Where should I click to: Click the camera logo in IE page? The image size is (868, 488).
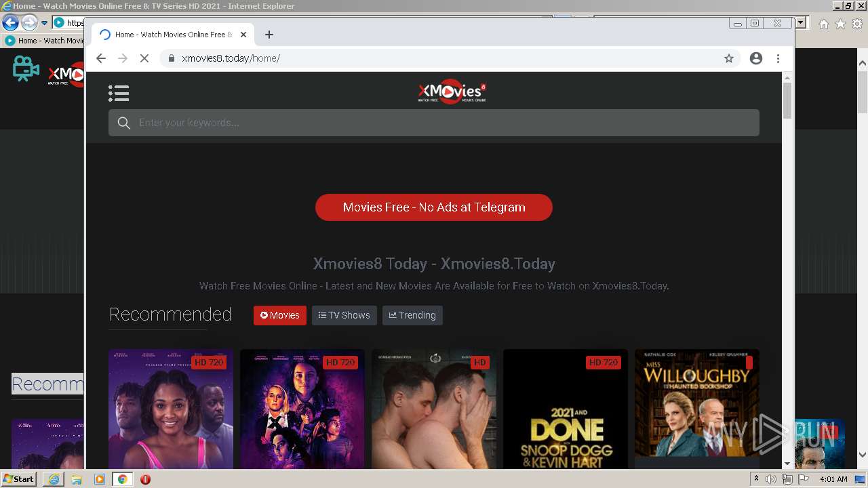pyautogui.click(x=26, y=69)
